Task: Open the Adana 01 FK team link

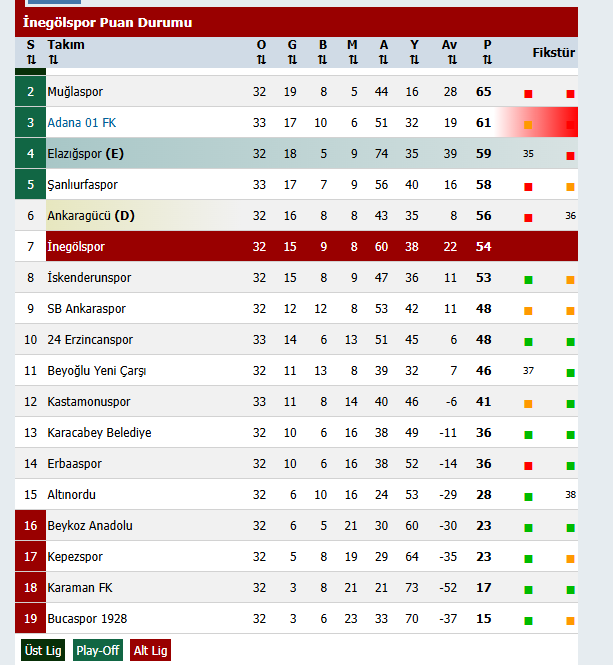Action: tap(82, 123)
